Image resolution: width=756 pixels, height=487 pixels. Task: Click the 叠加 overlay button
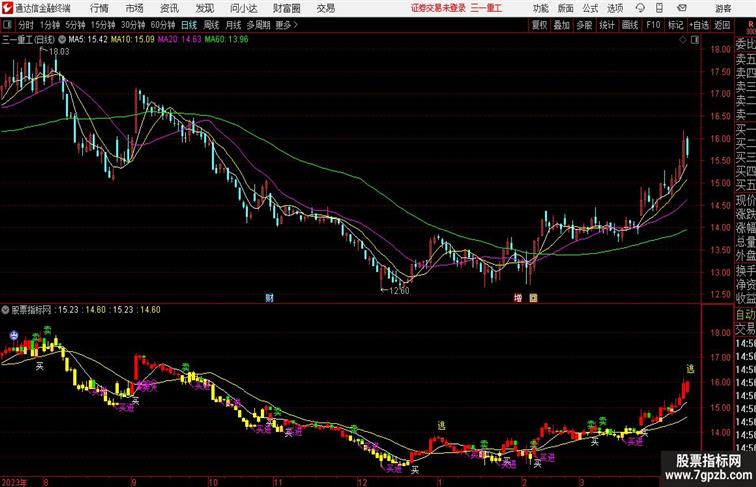[x=562, y=25]
